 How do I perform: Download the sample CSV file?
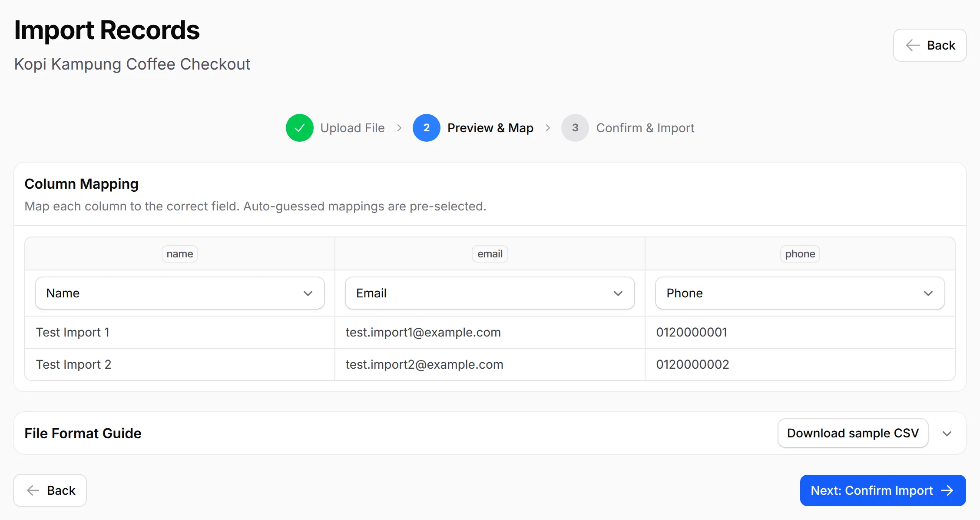click(853, 433)
